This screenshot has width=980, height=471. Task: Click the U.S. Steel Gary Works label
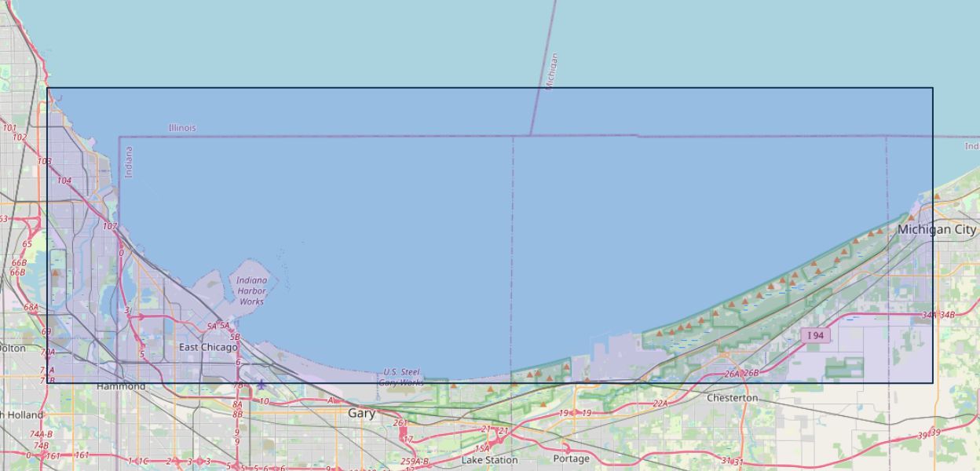tap(401, 378)
